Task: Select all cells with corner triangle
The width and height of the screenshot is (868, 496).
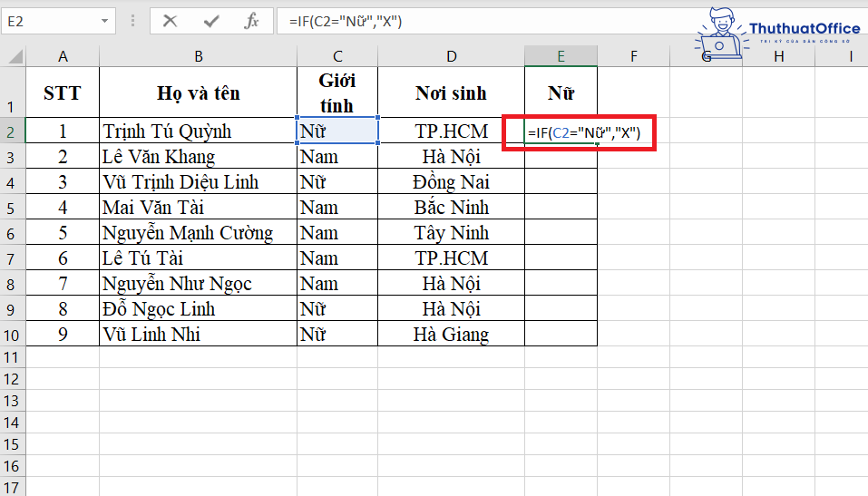Action: coord(14,56)
